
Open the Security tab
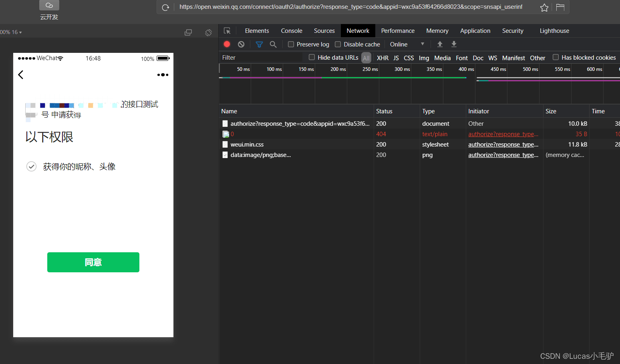[x=513, y=31]
